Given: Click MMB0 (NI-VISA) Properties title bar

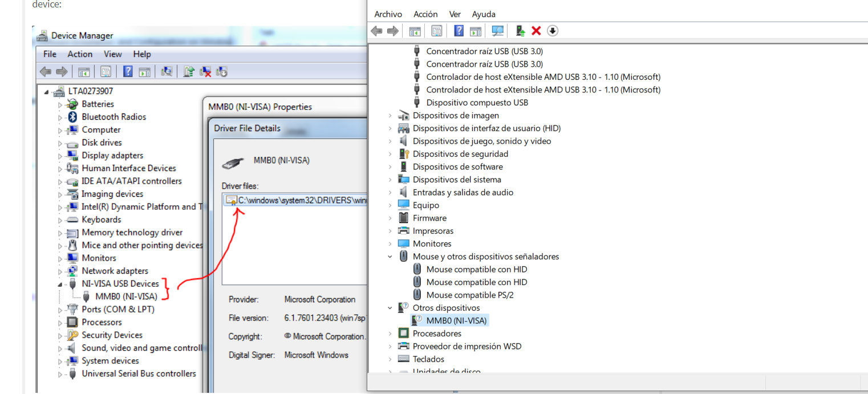Looking at the screenshot, I should point(285,107).
